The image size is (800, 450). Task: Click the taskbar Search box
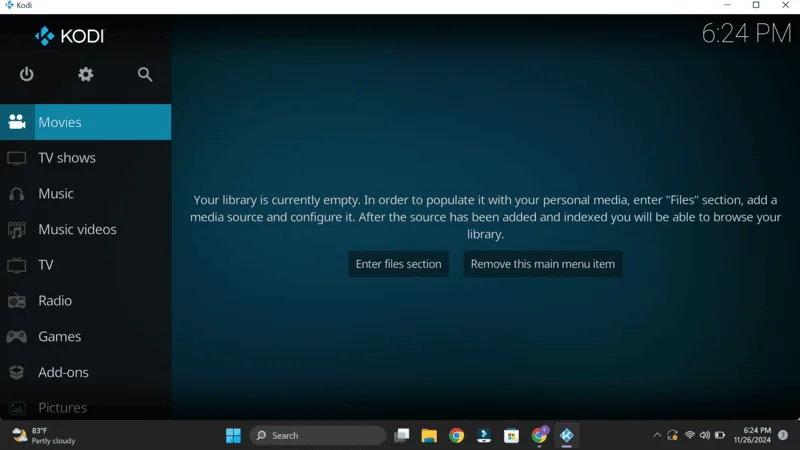[317, 435]
